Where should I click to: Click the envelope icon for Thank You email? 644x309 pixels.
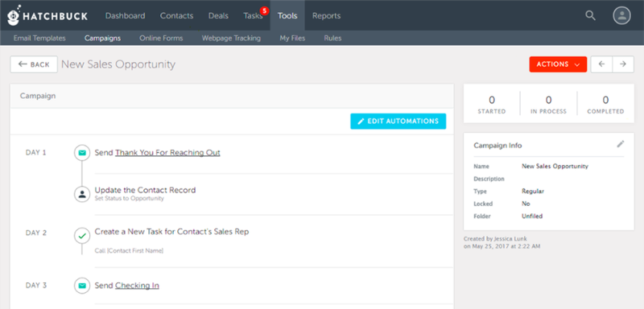coord(82,153)
